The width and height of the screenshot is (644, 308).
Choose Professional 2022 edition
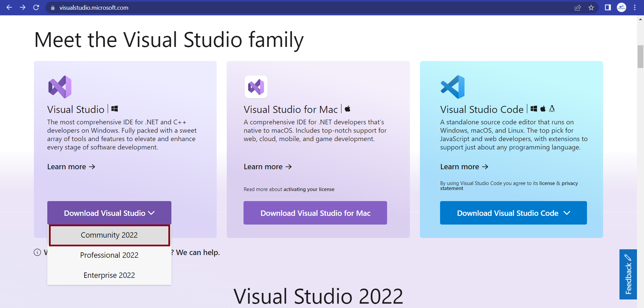[x=109, y=255]
